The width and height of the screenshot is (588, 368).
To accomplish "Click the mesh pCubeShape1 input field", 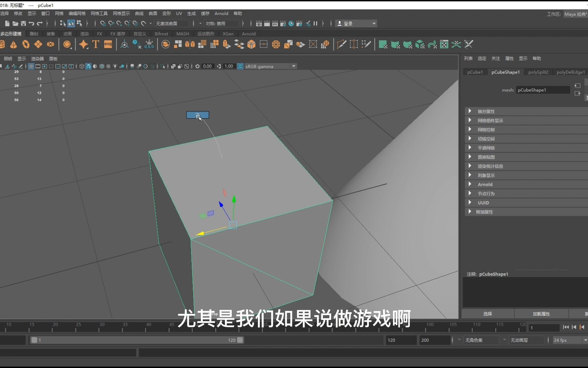I will click(543, 90).
